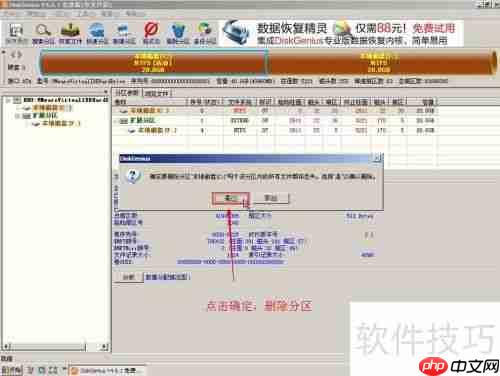Collapse the 扩展分区 row expander in partition table
This screenshot has width=500, height=376.
pyautogui.click(x=116, y=121)
